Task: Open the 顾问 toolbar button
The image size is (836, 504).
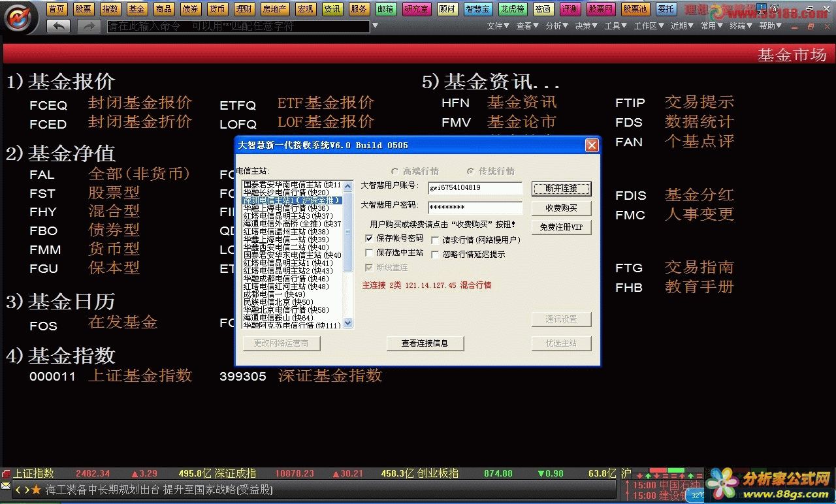Action: coord(447,8)
